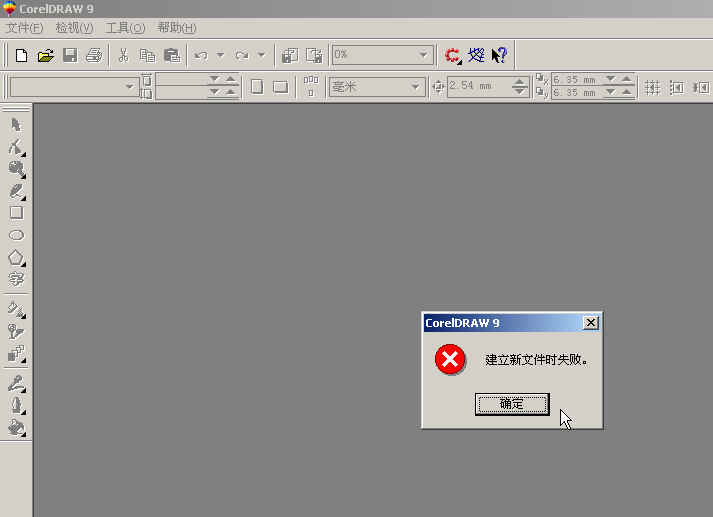Viewport: 713px width, 517px height.
Task: Click the blue Corel online icon
Action: pyautogui.click(x=476, y=55)
